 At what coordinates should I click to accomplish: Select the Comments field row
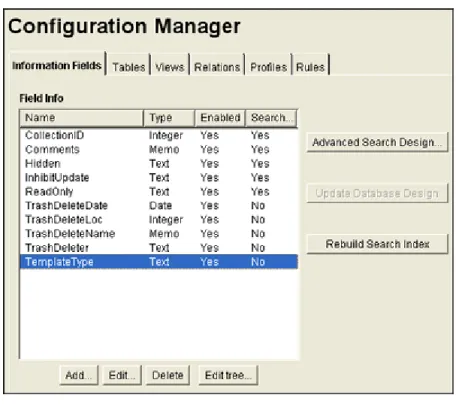coord(159,149)
